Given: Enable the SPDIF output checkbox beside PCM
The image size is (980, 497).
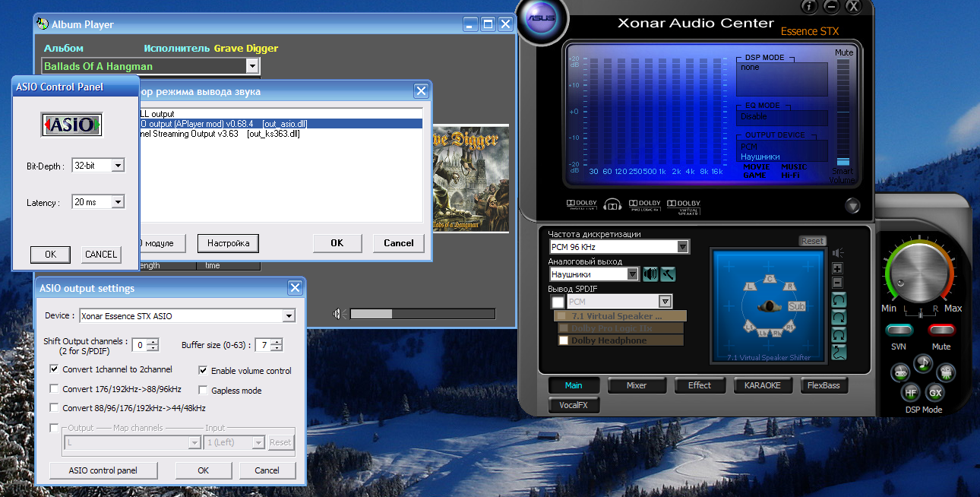Looking at the screenshot, I should pos(558,302).
